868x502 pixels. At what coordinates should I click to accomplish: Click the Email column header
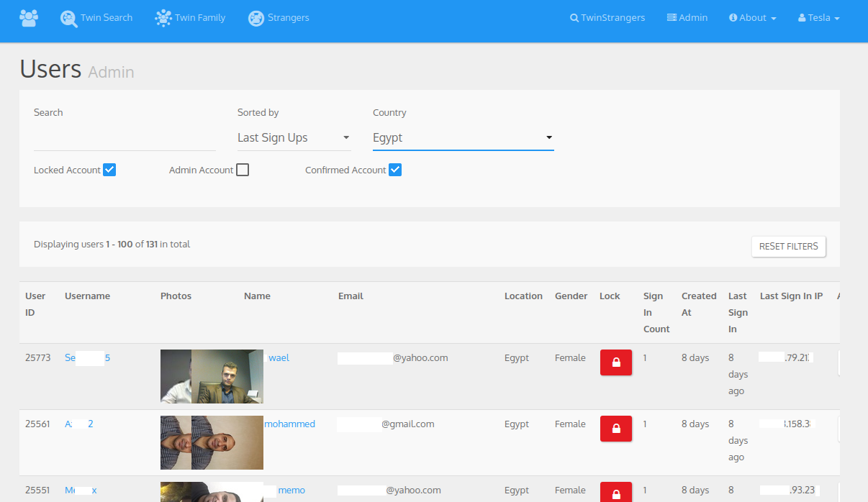tap(351, 296)
